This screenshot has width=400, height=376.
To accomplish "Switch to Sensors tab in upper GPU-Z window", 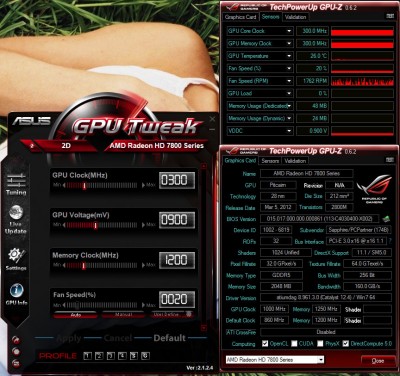I will 270,16.
